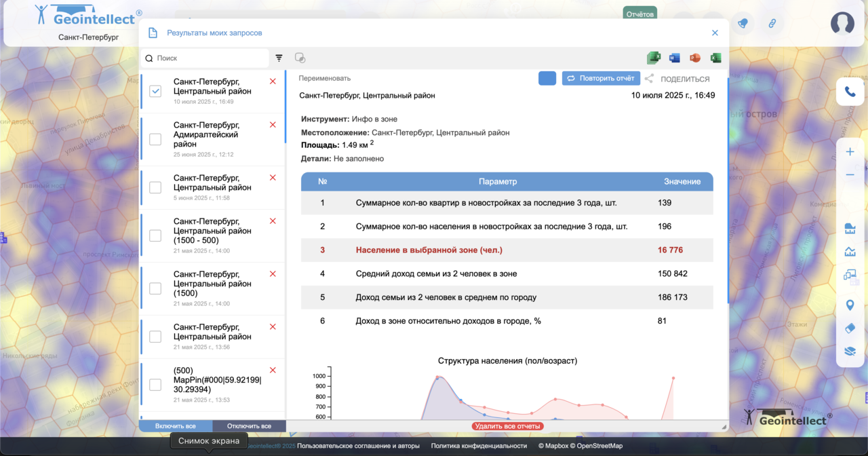This screenshot has width=868, height=456.
Task: Check the Адмиралтейский район report checkbox
Action: [x=155, y=139]
